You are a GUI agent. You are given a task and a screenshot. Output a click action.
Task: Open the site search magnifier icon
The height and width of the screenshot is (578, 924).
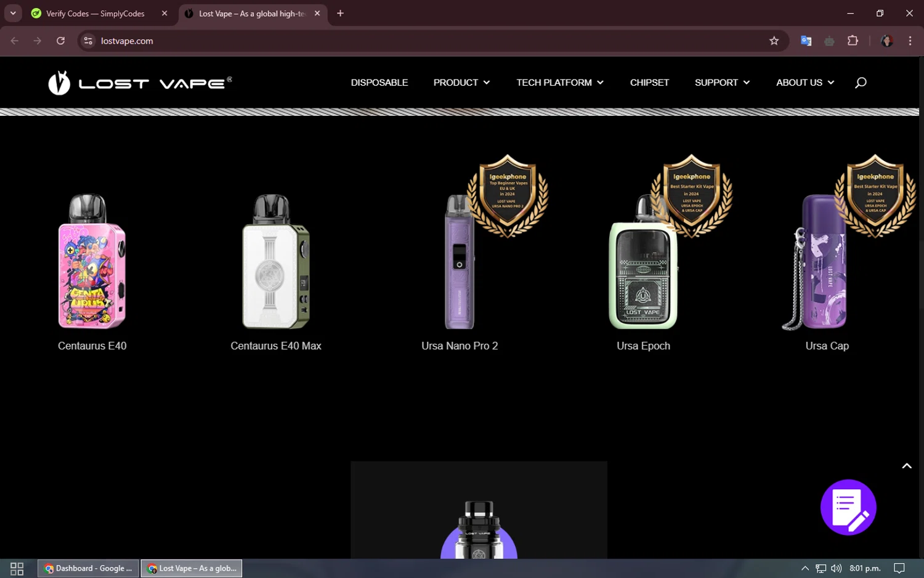pyautogui.click(x=861, y=83)
